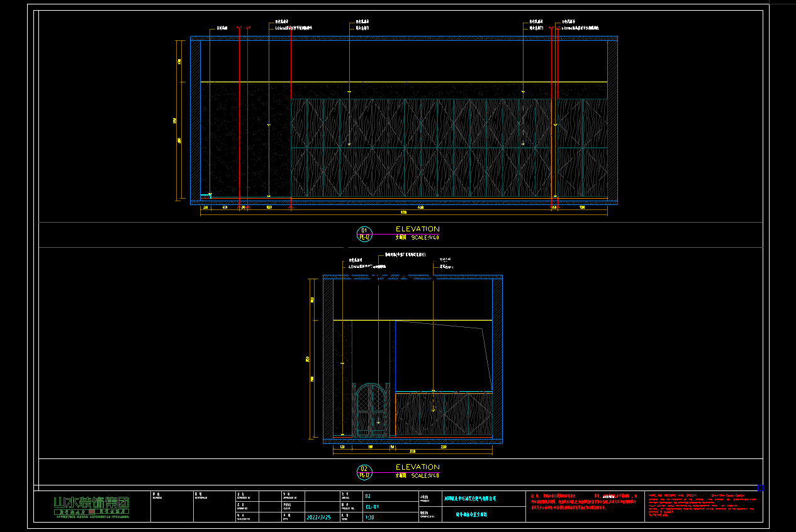Select the upper ELEVATION title text
The height and width of the screenshot is (532, 796).
point(417,229)
